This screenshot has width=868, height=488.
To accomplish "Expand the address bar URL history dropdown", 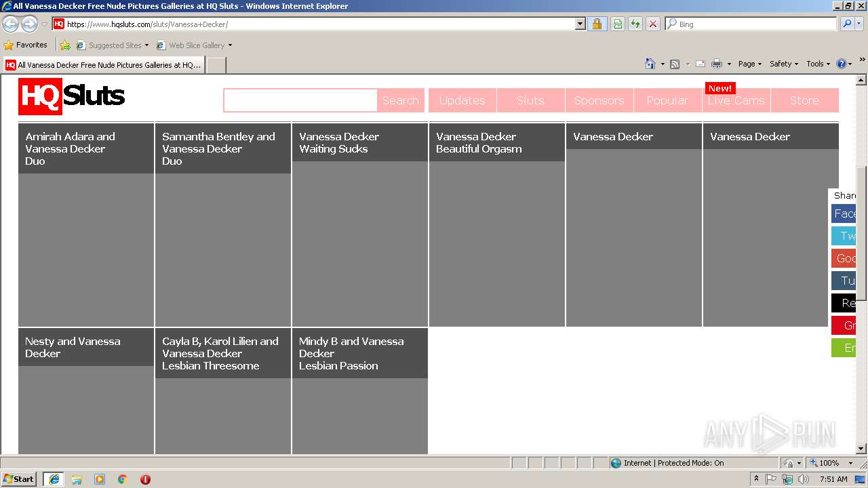I will click(580, 24).
